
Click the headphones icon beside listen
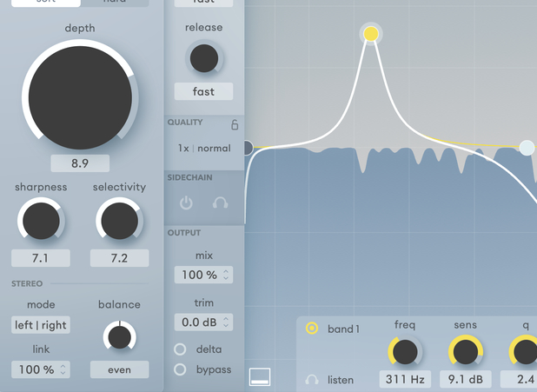[x=312, y=380]
